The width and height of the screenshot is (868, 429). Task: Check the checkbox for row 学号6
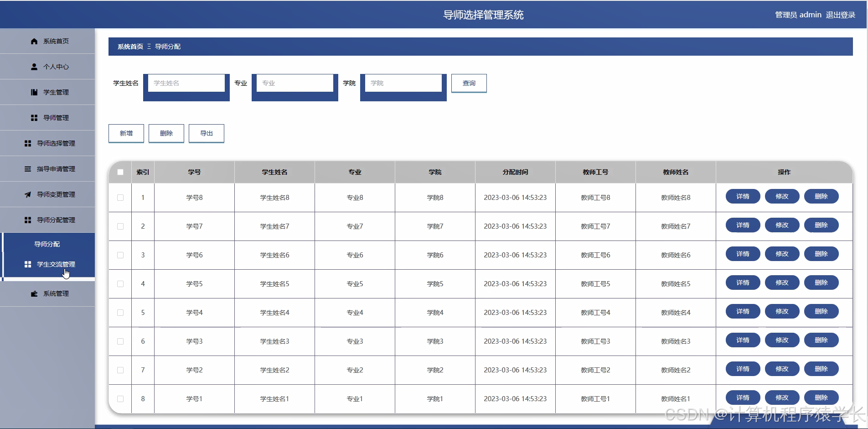[120, 255]
